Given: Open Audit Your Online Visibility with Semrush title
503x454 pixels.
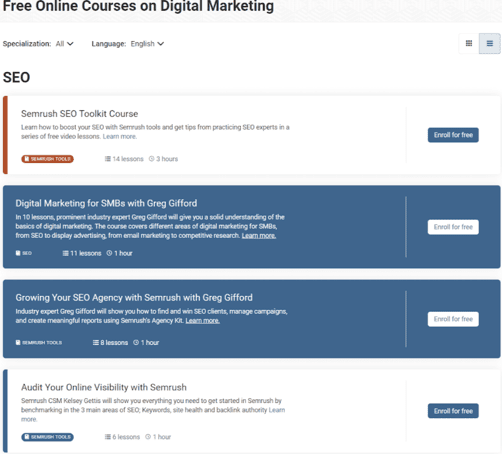Looking at the screenshot, I should 104,387.
